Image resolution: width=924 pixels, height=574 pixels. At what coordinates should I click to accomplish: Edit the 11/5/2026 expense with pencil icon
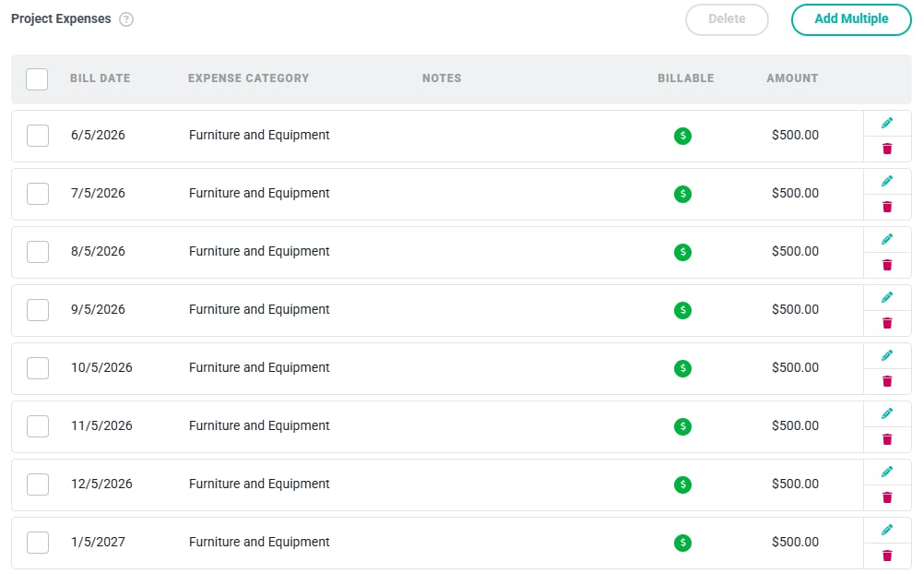[x=887, y=413]
